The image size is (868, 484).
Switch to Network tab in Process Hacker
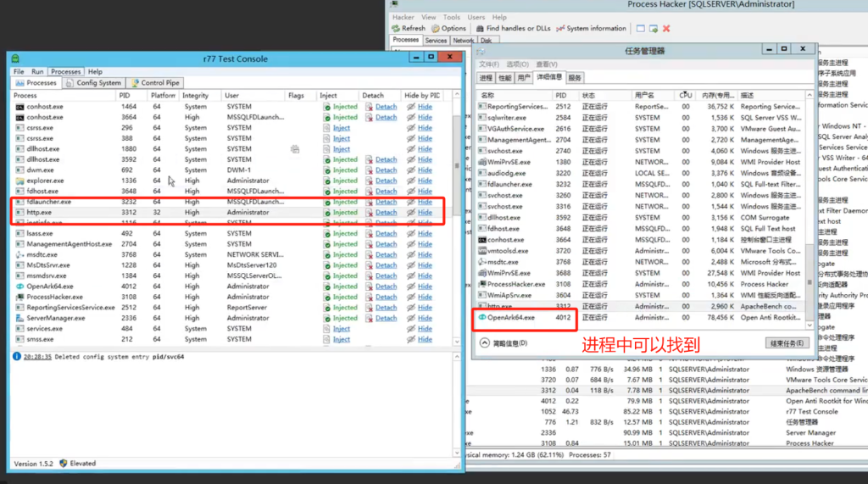point(463,41)
